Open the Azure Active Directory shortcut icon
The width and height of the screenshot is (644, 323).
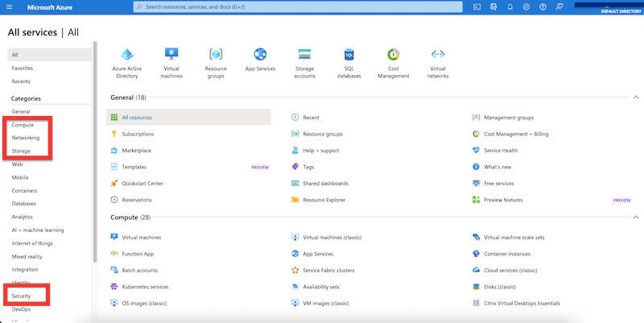point(127,54)
